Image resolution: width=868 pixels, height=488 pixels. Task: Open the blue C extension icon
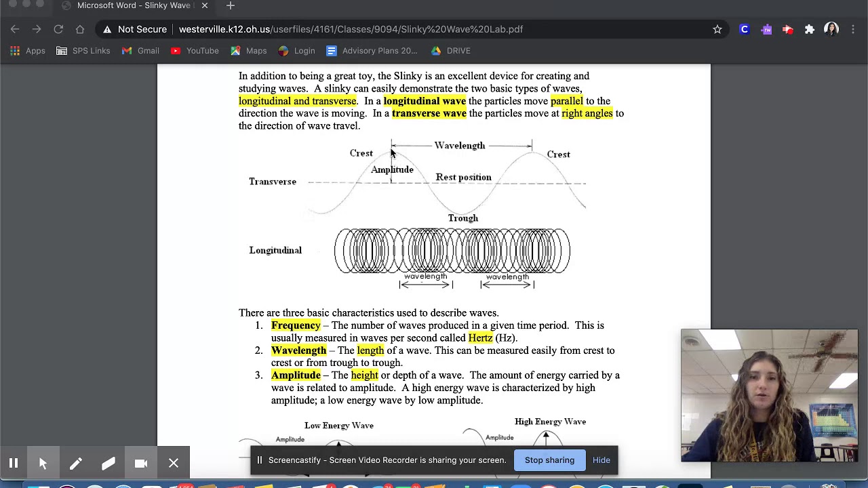click(745, 29)
